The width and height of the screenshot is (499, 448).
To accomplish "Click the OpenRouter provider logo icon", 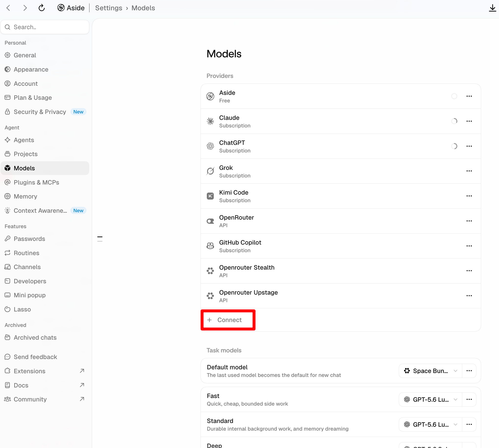I will [210, 221].
